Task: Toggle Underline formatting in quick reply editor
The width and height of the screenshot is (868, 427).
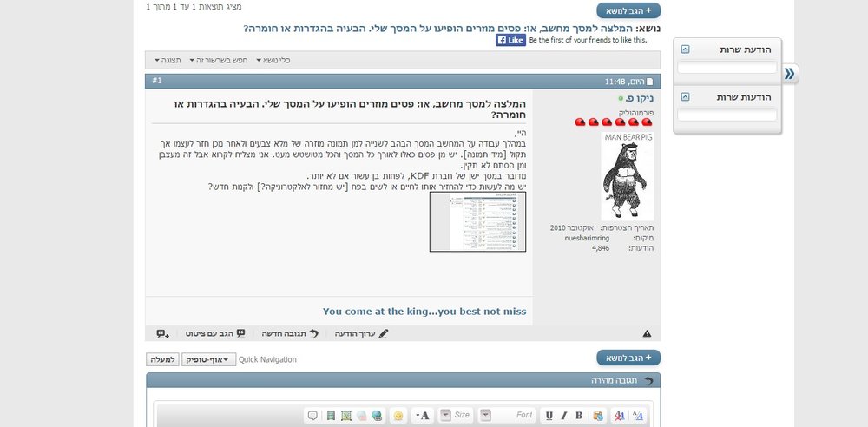Action: pyautogui.click(x=549, y=416)
